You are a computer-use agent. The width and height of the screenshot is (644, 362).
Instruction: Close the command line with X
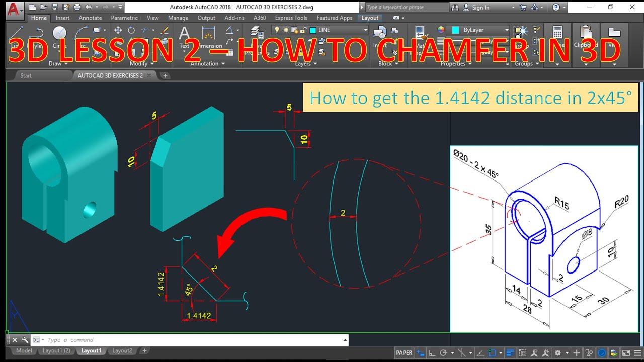pos(14,340)
